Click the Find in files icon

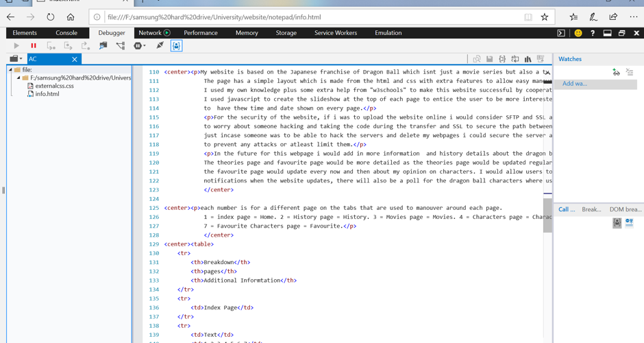click(477, 59)
